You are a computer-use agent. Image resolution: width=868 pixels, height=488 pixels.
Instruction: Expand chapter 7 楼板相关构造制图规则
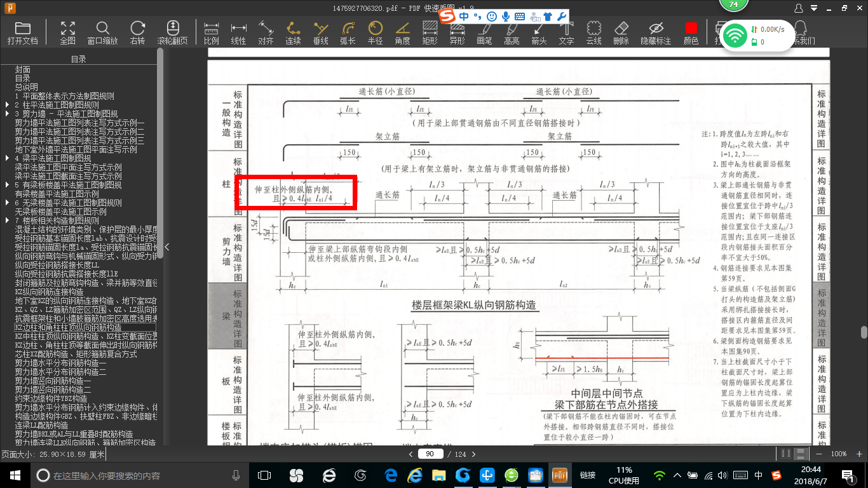pos(7,220)
